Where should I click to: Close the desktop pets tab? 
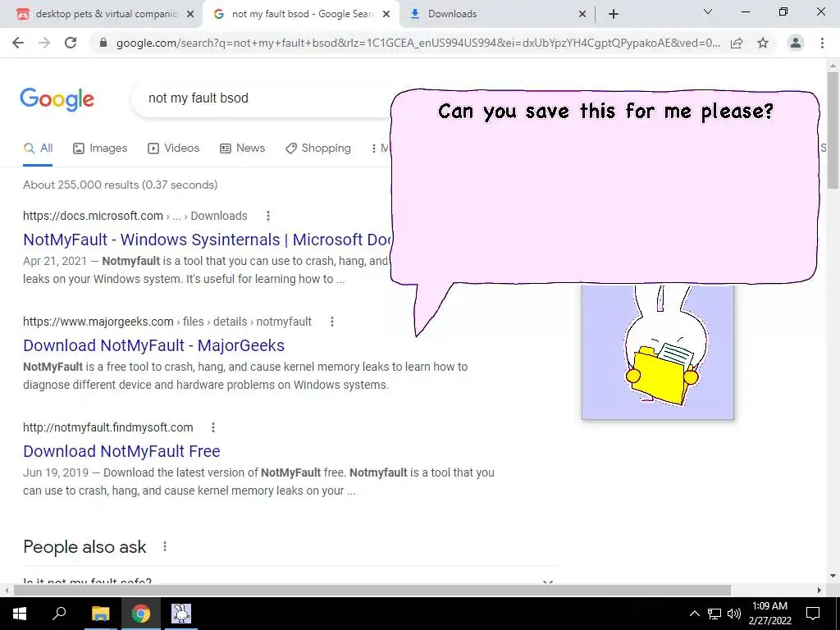[190, 15]
